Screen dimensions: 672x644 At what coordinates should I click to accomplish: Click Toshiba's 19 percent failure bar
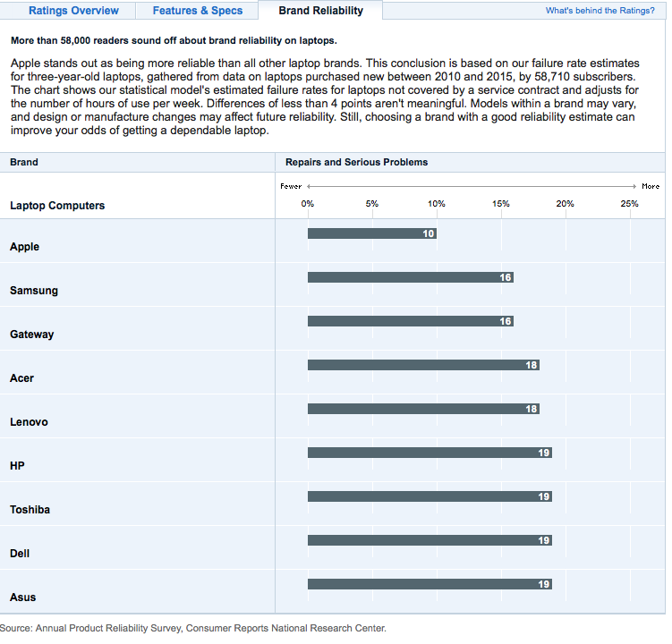tap(430, 496)
